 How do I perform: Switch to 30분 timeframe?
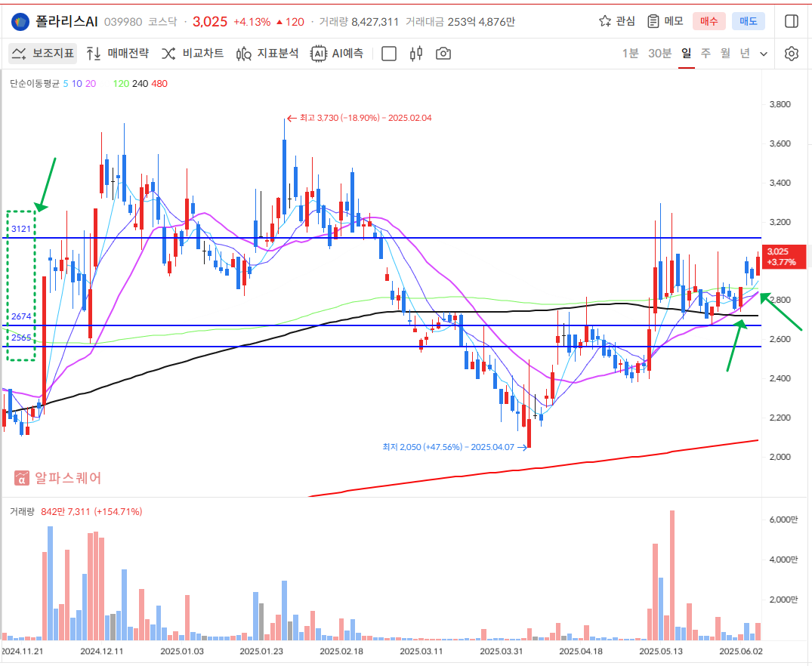click(x=659, y=54)
